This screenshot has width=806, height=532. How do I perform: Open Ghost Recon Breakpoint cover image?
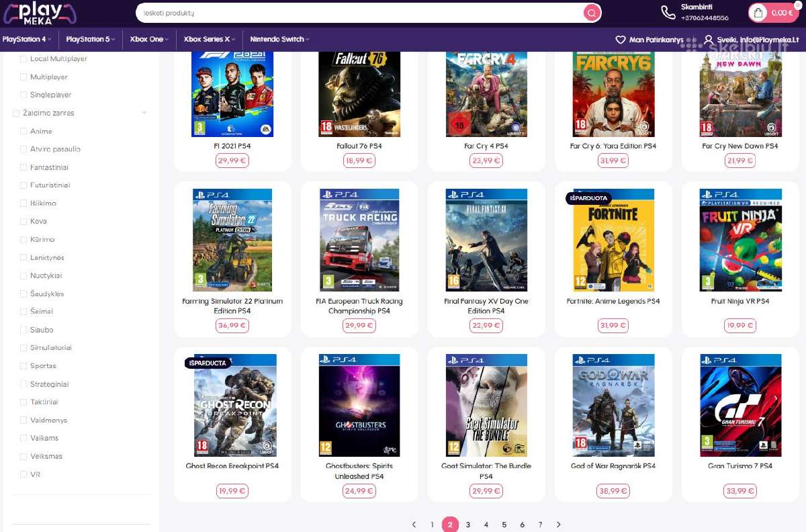coord(235,405)
